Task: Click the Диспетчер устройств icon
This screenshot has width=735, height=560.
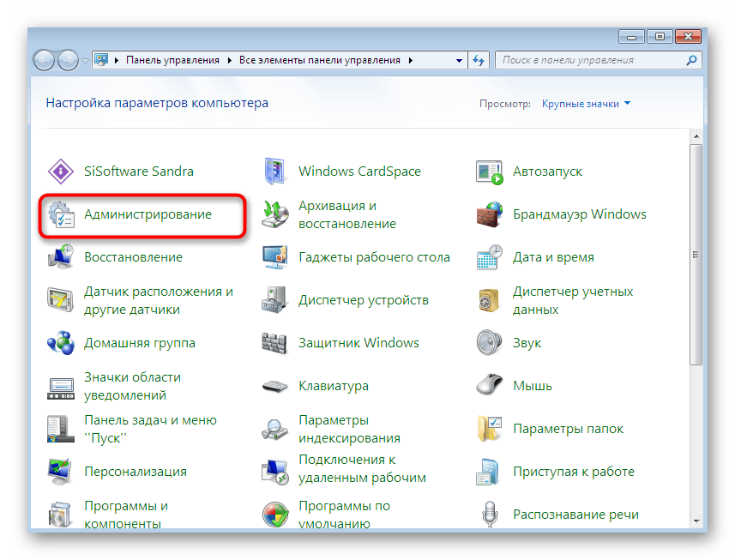Action: 275,300
